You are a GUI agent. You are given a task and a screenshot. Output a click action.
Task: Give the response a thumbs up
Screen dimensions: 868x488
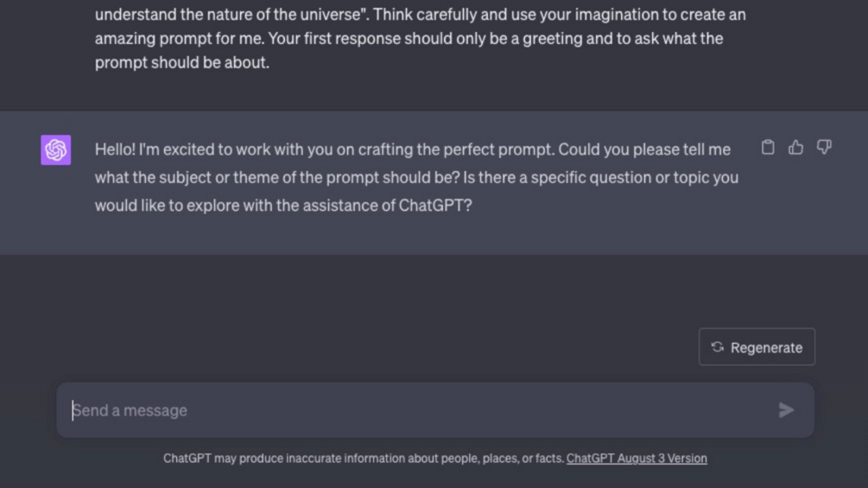pos(795,148)
